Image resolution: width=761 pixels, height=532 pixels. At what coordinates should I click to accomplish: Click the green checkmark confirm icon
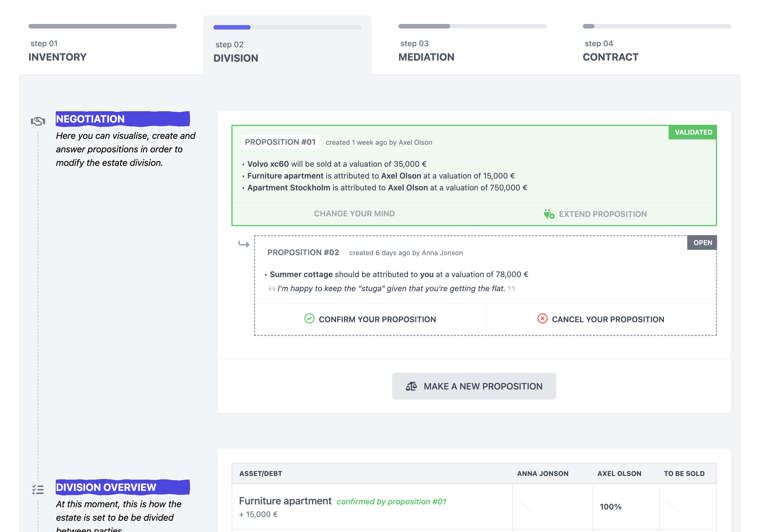point(309,319)
